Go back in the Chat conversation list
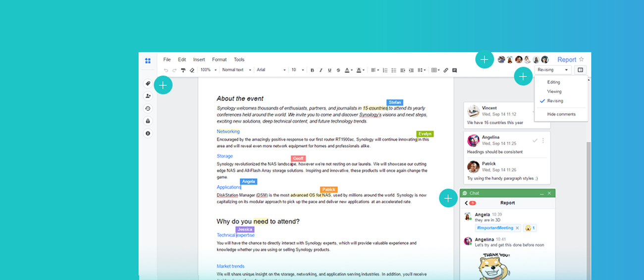The width and height of the screenshot is (644, 280). point(467,203)
